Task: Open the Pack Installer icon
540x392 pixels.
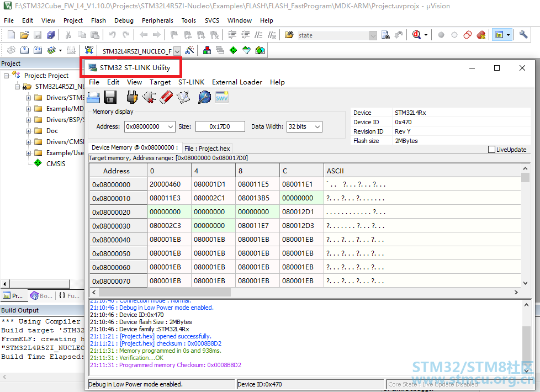Action: [x=260, y=50]
